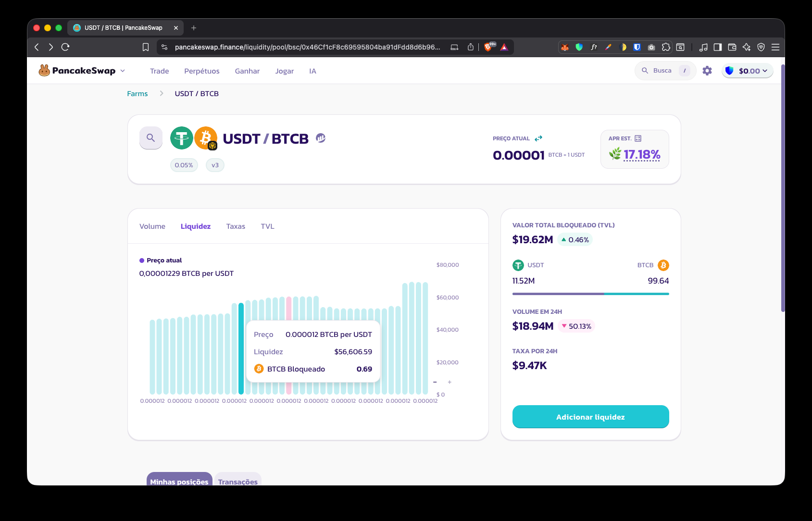Open the Trade menu
Viewport: 812px width, 521px height.
click(x=160, y=71)
